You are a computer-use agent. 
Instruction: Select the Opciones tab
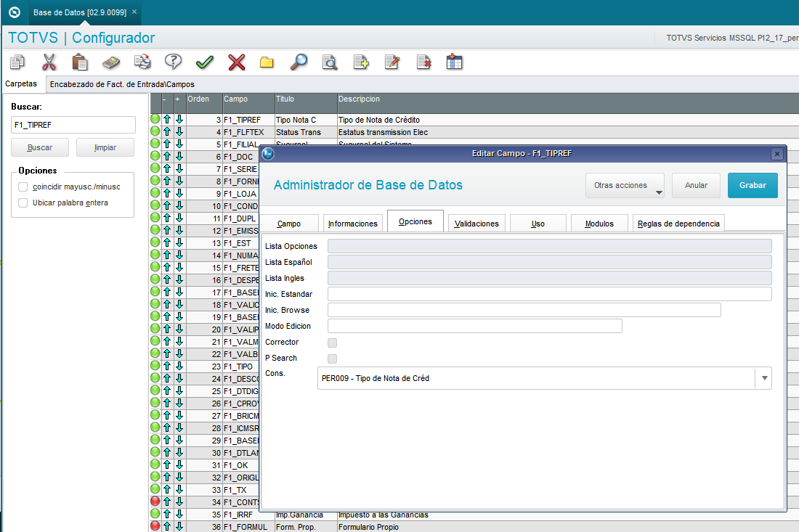(415, 221)
